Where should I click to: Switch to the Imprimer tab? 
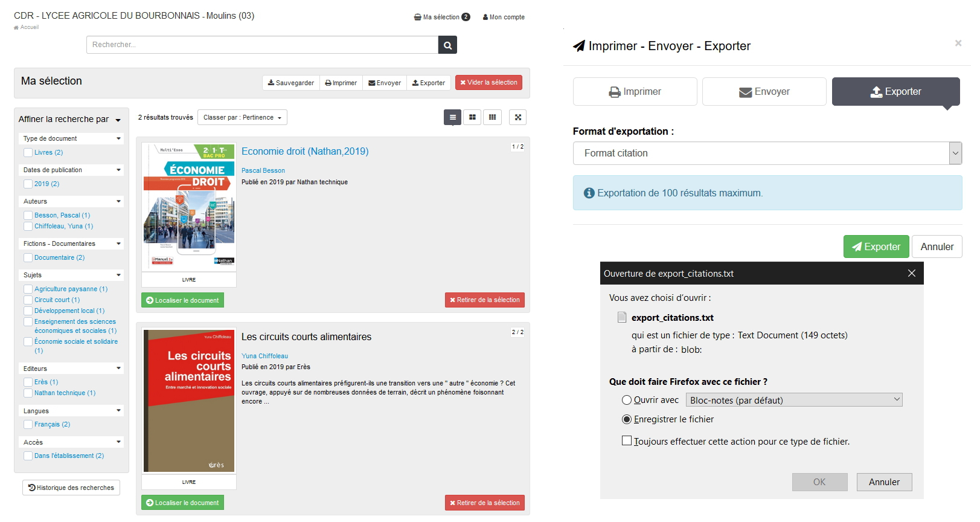(635, 92)
